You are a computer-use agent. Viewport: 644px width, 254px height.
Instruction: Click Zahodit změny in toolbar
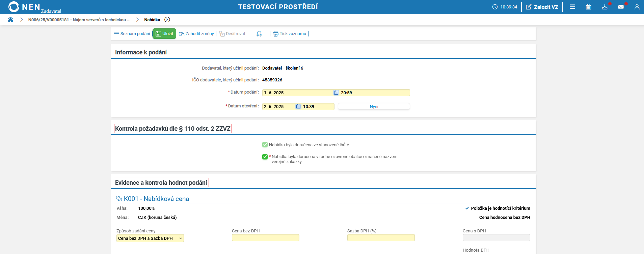(196, 34)
